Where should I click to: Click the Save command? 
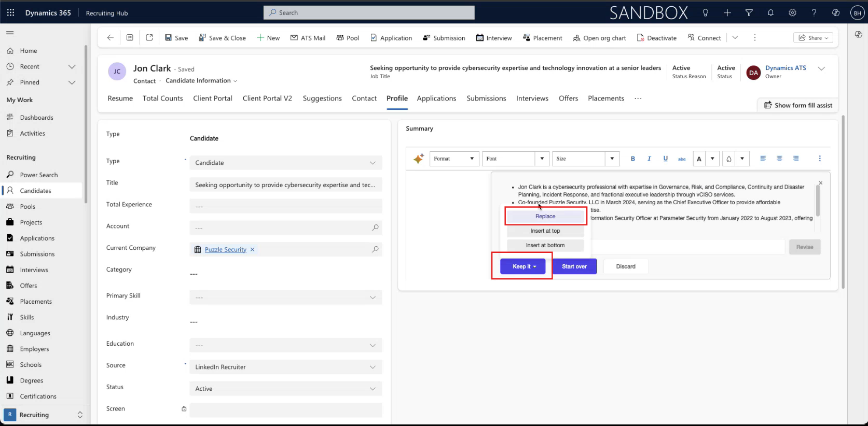click(176, 38)
